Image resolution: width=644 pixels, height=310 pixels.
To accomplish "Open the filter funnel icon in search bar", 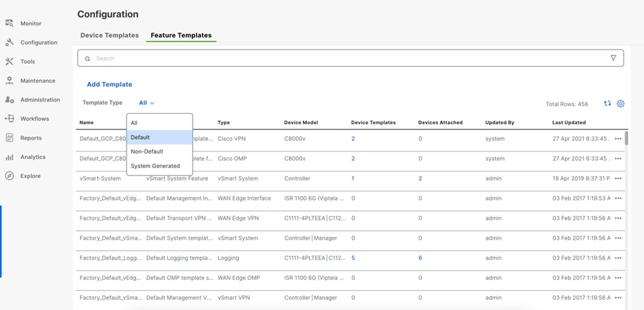I will tap(614, 58).
